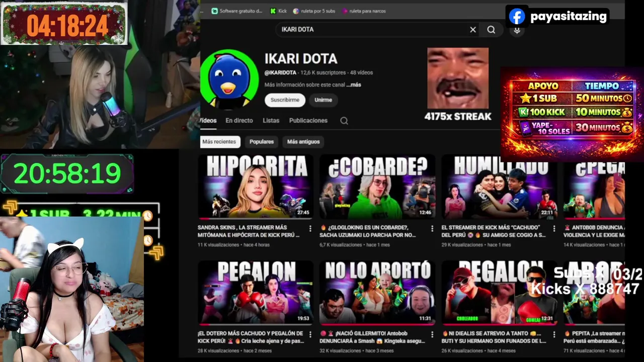Open the PEGALON 19:53 video thumbnail
Image resolution: width=644 pixels, height=362 pixels.
pos(255,293)
